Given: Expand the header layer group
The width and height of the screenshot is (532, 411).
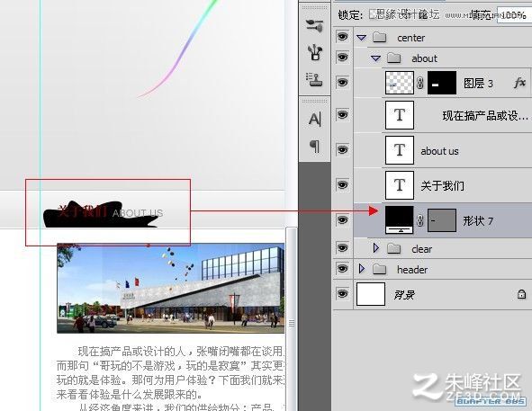Looking at the screenshot, I should [361, 269].
